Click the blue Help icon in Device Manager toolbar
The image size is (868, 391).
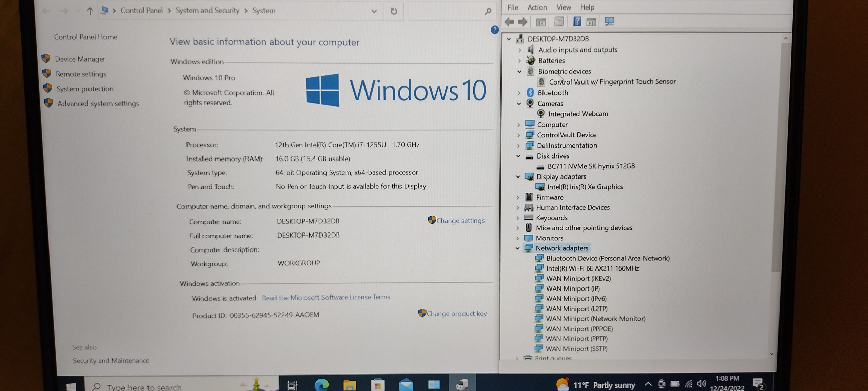click(x=577, y=22)
